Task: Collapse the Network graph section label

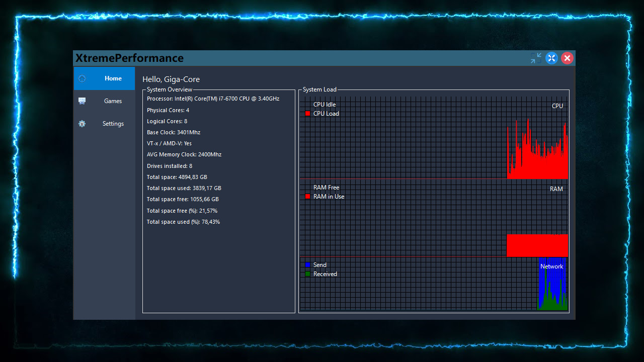Action: [x=551, y=266]
